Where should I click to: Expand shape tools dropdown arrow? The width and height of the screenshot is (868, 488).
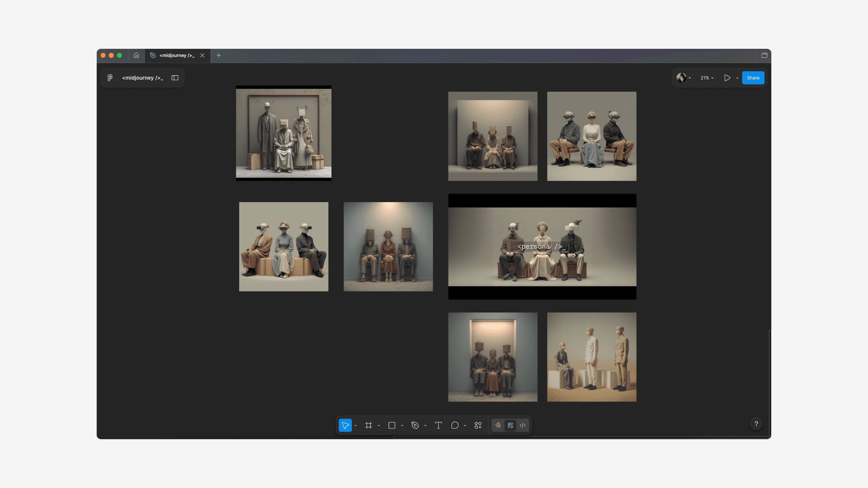click(402, 426)
